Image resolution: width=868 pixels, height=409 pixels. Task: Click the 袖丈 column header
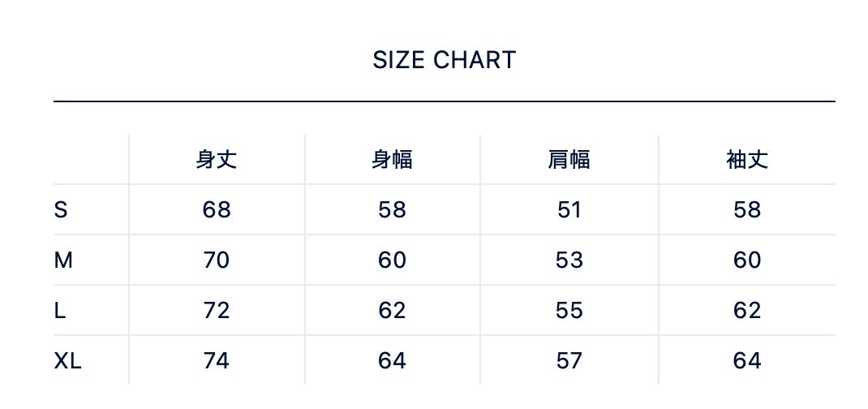click(x=746, y=159)
